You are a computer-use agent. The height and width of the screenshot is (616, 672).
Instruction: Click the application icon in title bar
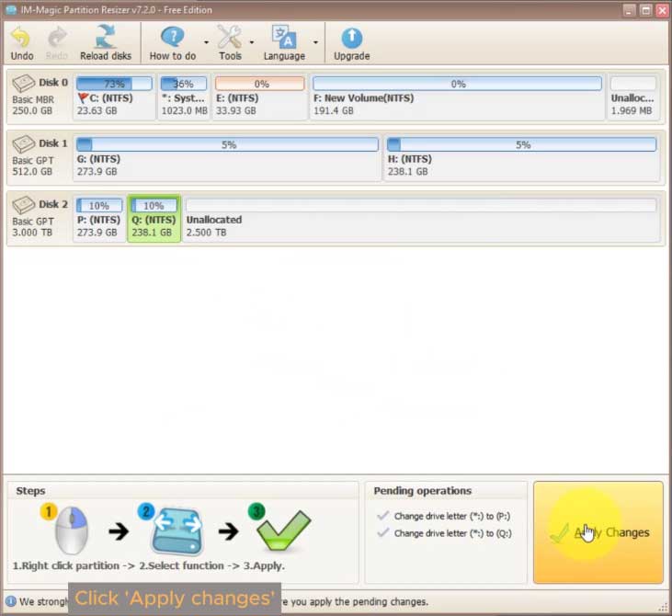pyautogui.click(x=11, y=9)
